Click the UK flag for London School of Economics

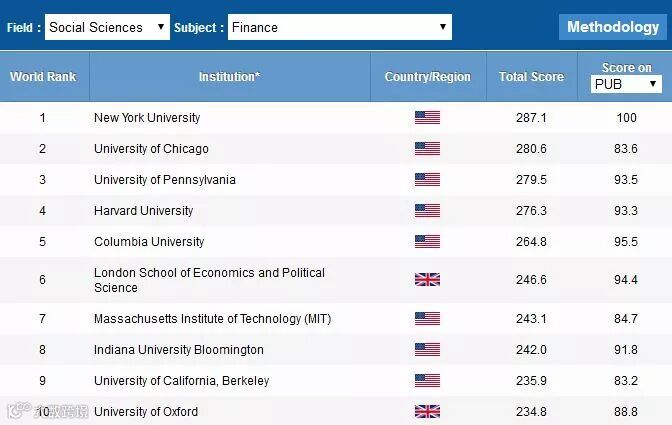pos(427,280)
